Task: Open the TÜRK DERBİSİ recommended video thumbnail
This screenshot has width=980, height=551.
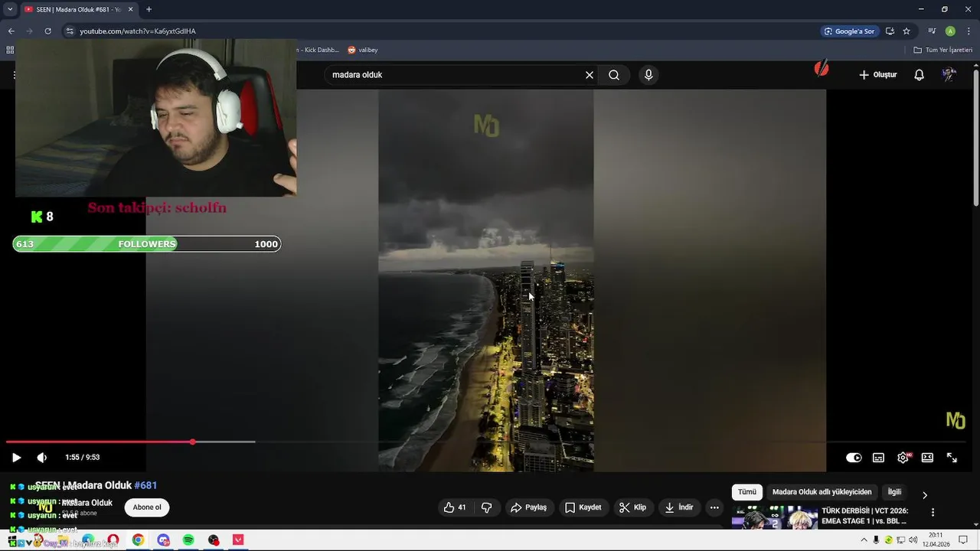Action: coord(775,517)
